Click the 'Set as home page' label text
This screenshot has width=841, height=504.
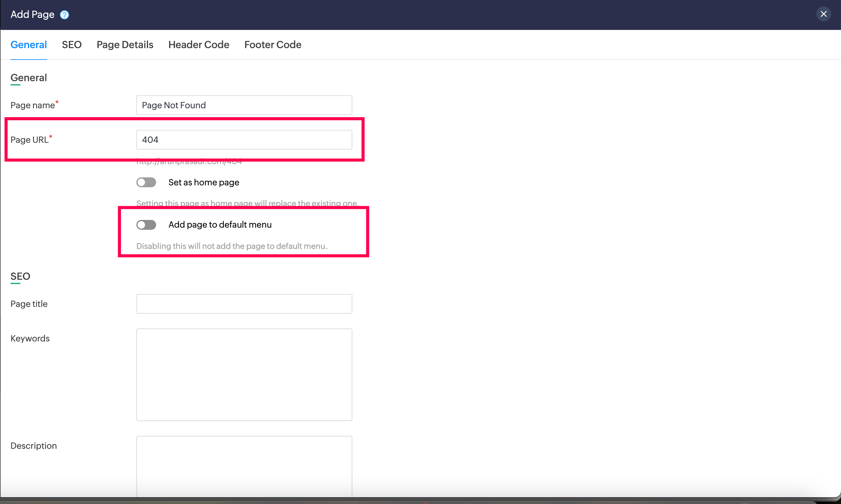[x=203, y=182]
